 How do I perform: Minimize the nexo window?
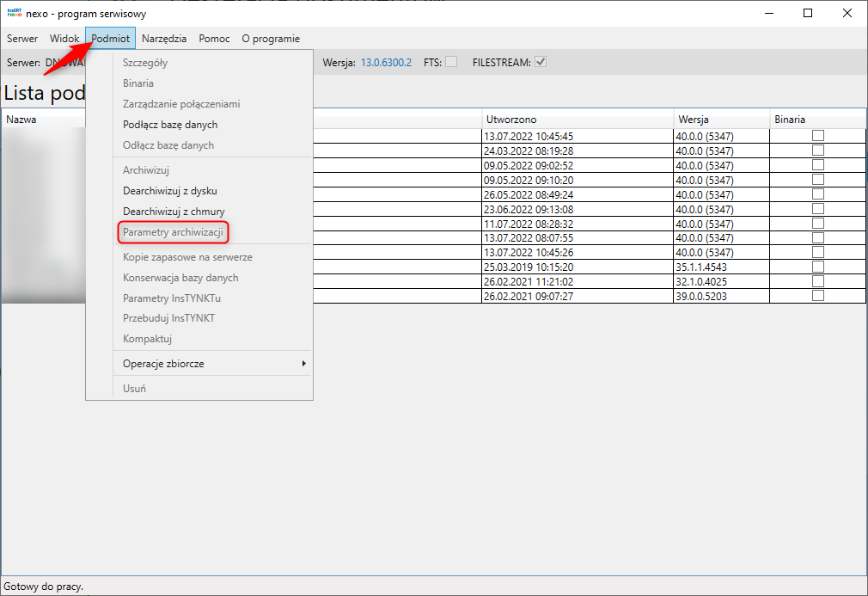tap(769, 13)
